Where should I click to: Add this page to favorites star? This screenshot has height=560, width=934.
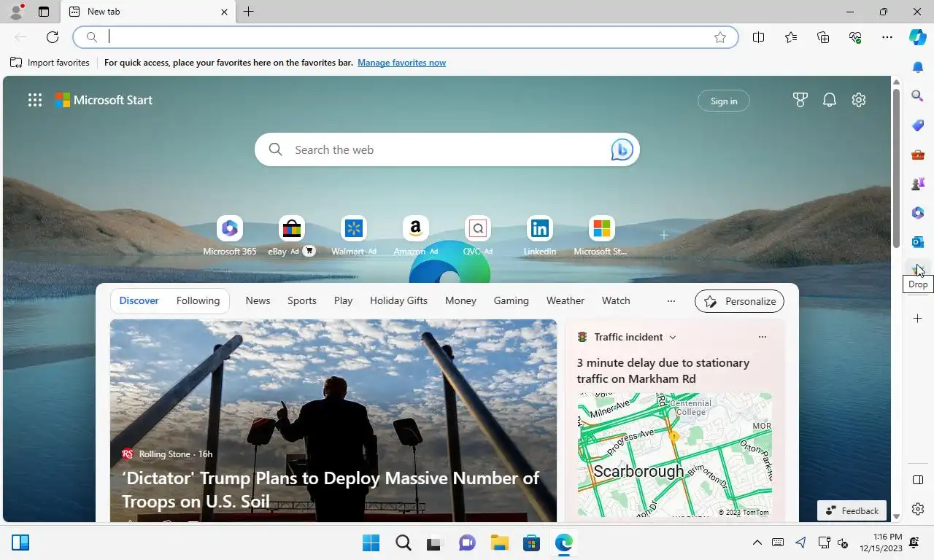pyautogui.click(x=720, y=37)
